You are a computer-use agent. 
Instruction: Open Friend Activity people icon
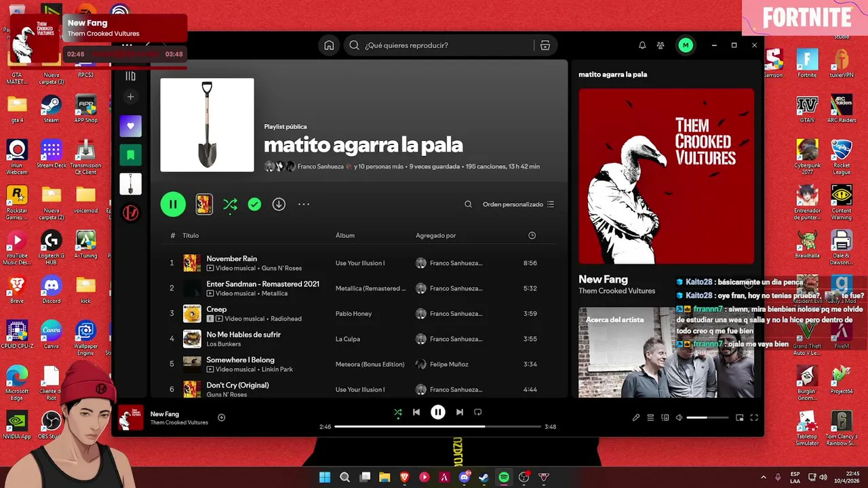[660, 45]
